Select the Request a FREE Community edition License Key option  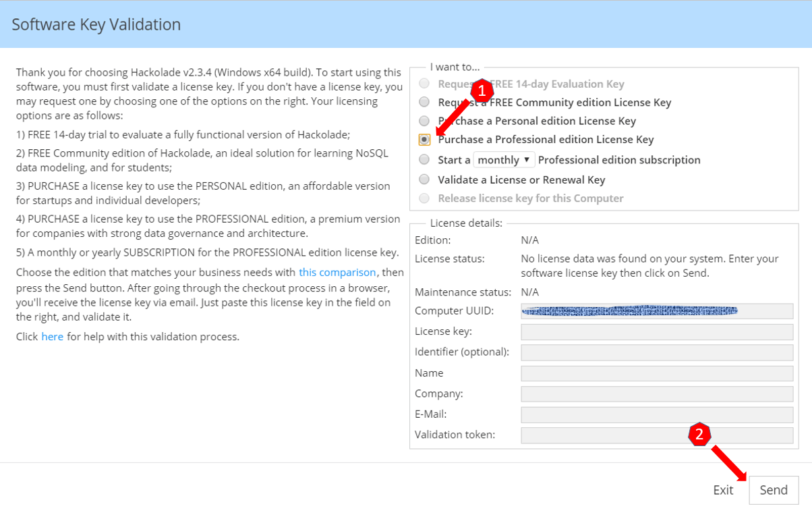click(424, 102)
